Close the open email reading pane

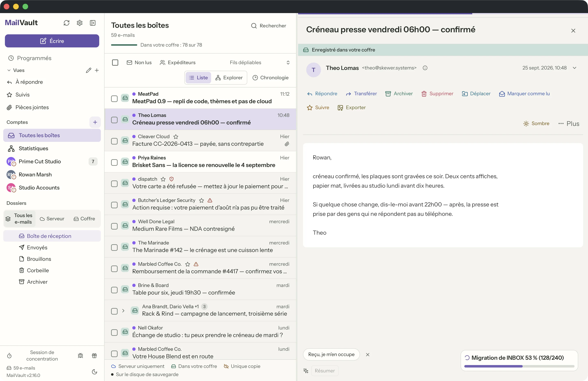(x=573, y=31)
